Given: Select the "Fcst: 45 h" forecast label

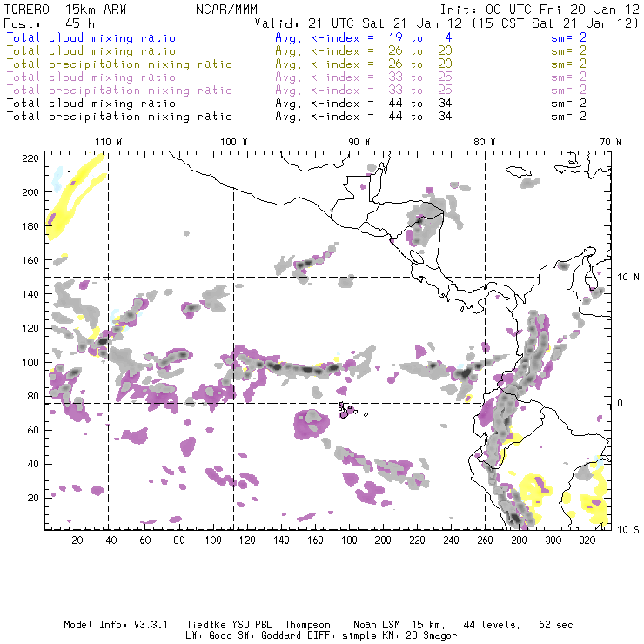Looking at the screenshot, I should coord(50,23).
